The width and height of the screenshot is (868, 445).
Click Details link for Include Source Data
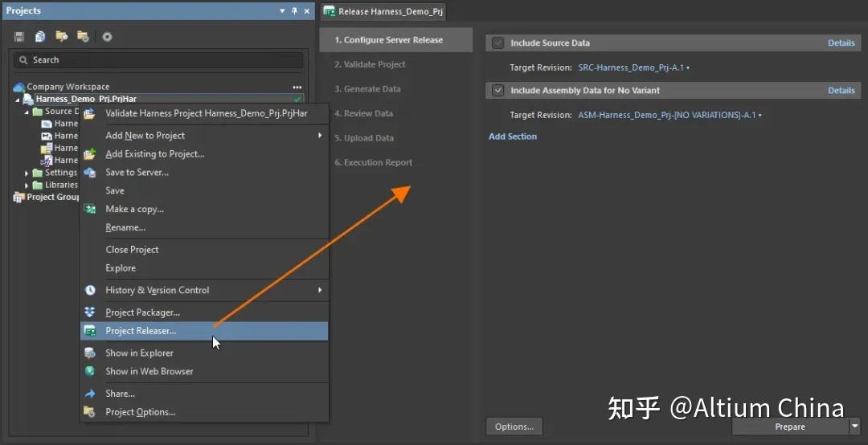click(841, 43)
